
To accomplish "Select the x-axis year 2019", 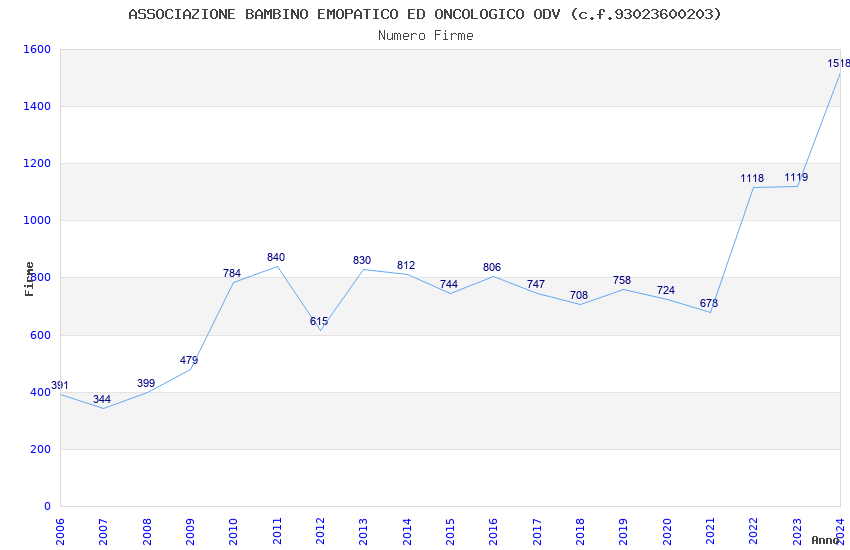I will tap(623, 532).
